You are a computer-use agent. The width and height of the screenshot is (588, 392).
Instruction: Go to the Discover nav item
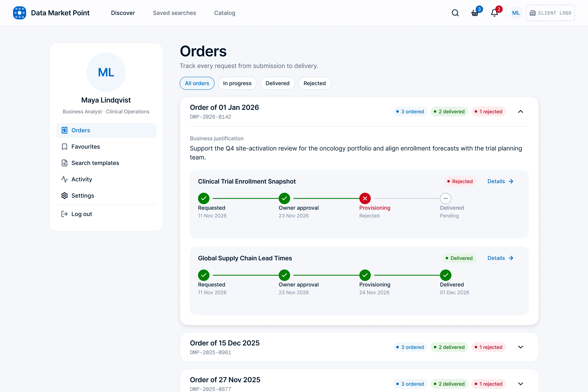(x=123, y=13)
